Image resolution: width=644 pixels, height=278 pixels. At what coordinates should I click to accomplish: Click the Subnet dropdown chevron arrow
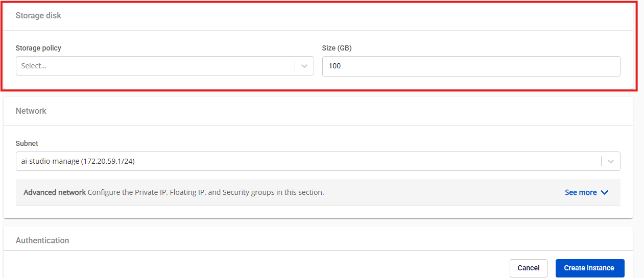tap(611, 161)
